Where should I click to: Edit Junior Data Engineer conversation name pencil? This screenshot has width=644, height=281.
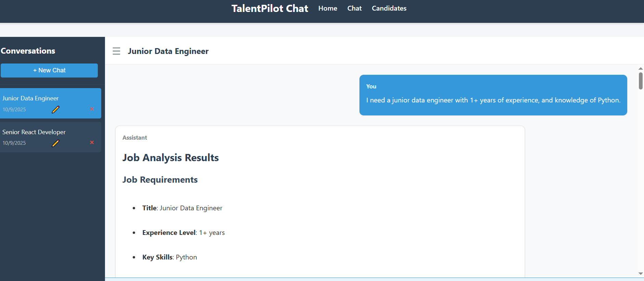click(x=55, y=110)
